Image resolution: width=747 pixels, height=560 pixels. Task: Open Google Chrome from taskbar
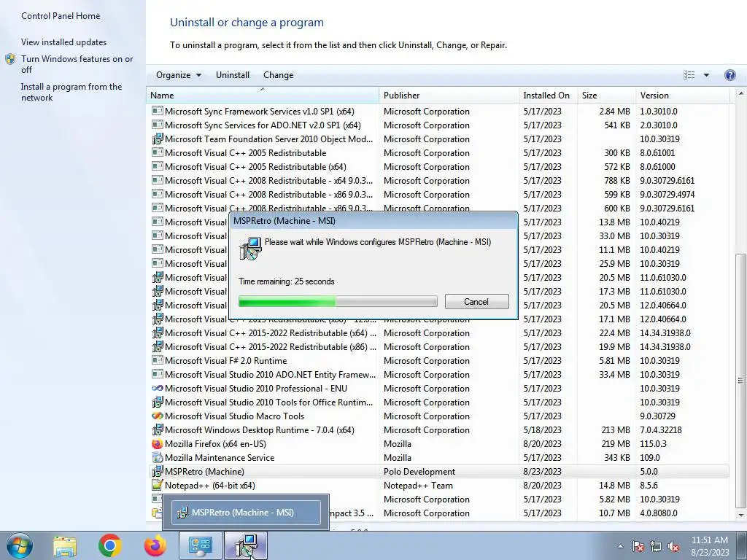click(109, 545)
